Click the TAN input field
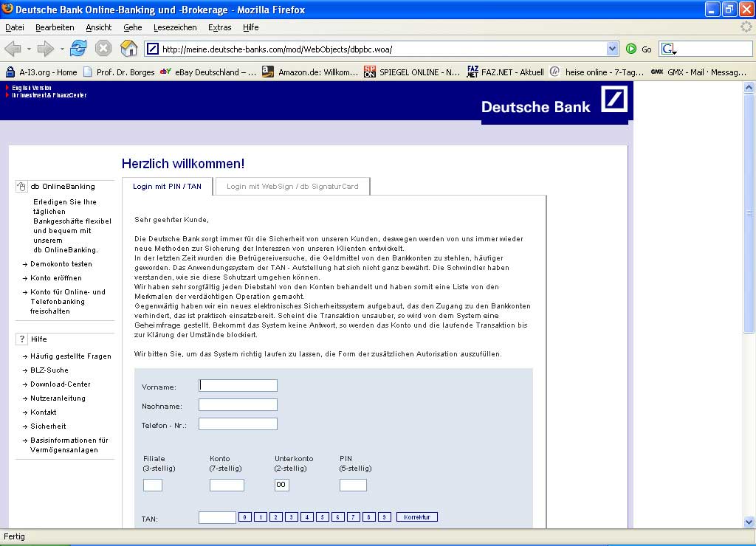Viewport: 756px width, 546px height. 218,517
